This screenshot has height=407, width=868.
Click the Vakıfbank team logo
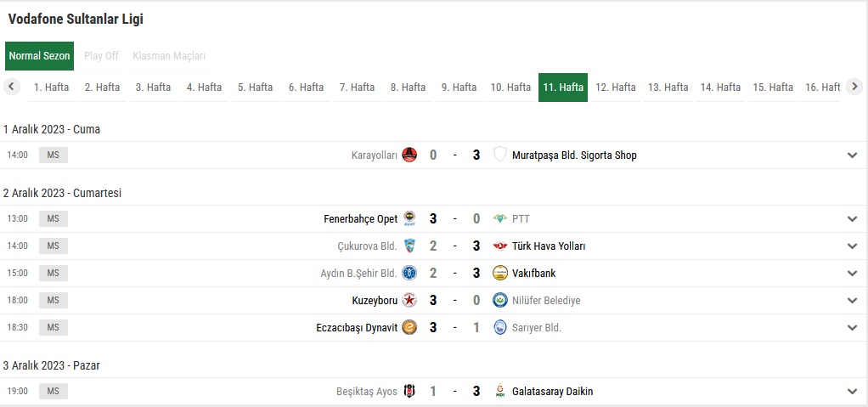click(500, 273)
